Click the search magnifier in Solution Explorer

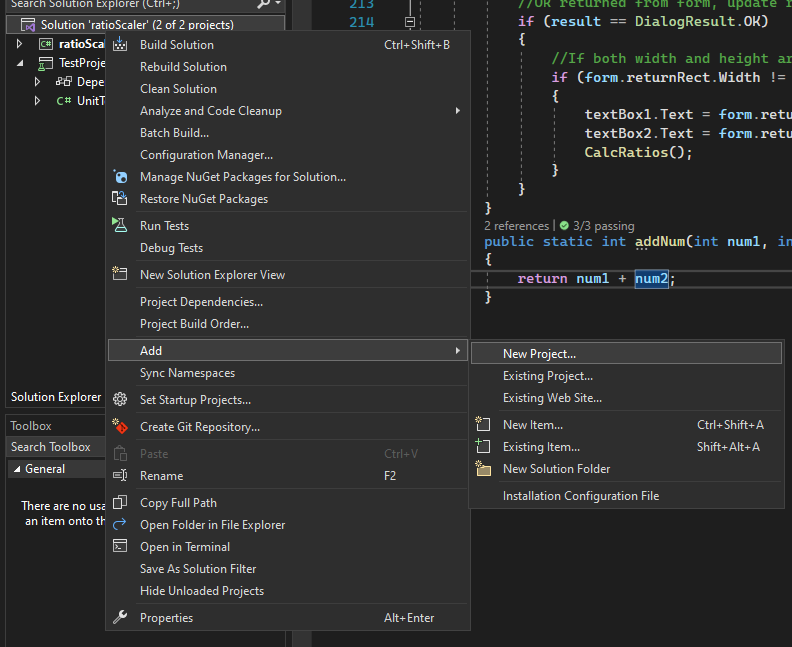[263, 4]
